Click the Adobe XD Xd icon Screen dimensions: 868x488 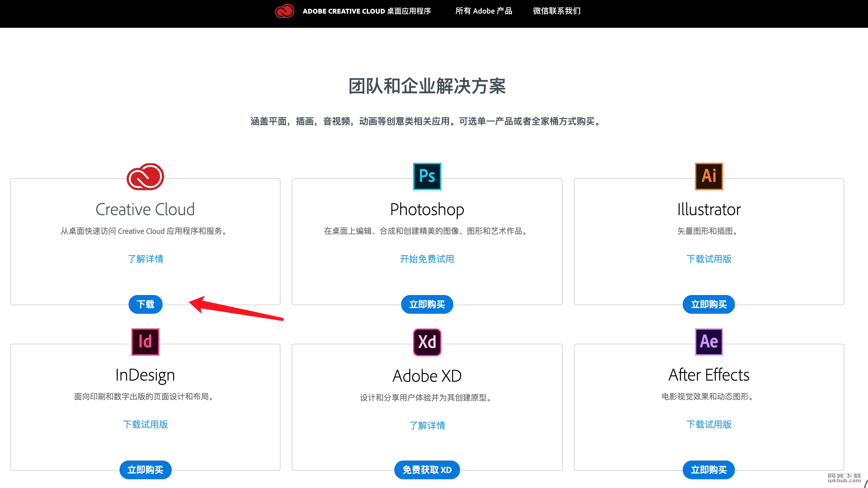427,342
